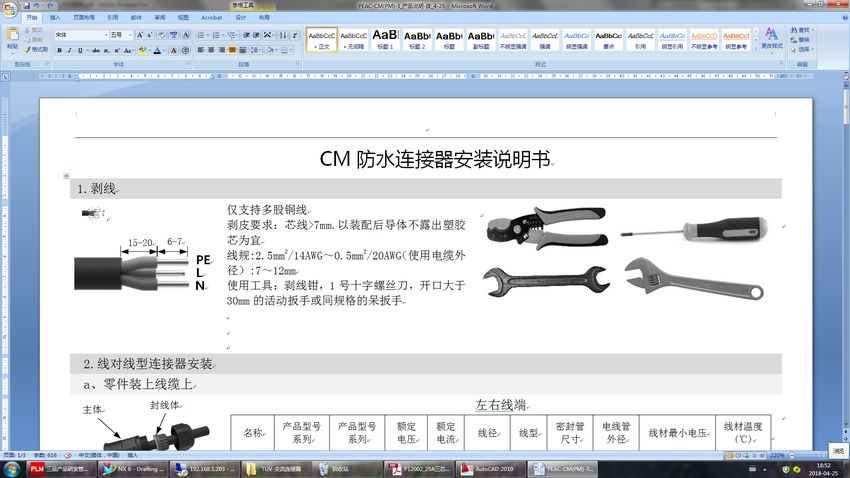850x478 pixels.
Task: Expand the styles gallery list
Action: click(756, 48)
